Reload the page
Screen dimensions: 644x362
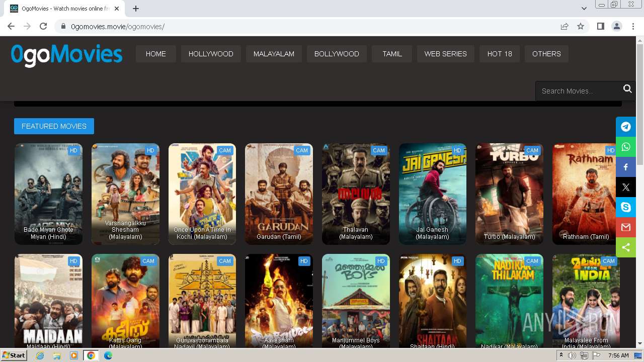click(43, 26)
